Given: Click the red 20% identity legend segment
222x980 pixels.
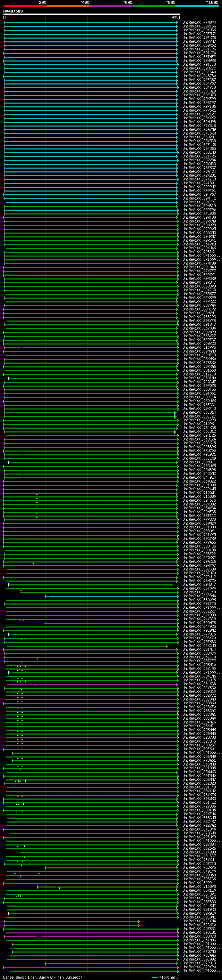Looking at the screenshot, I should pyautogui.click(x=25, y=6).
